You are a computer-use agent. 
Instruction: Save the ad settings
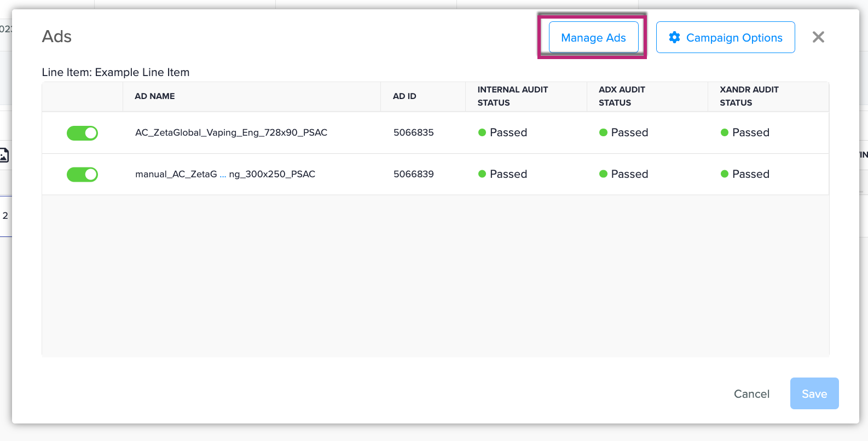(814, 394)
